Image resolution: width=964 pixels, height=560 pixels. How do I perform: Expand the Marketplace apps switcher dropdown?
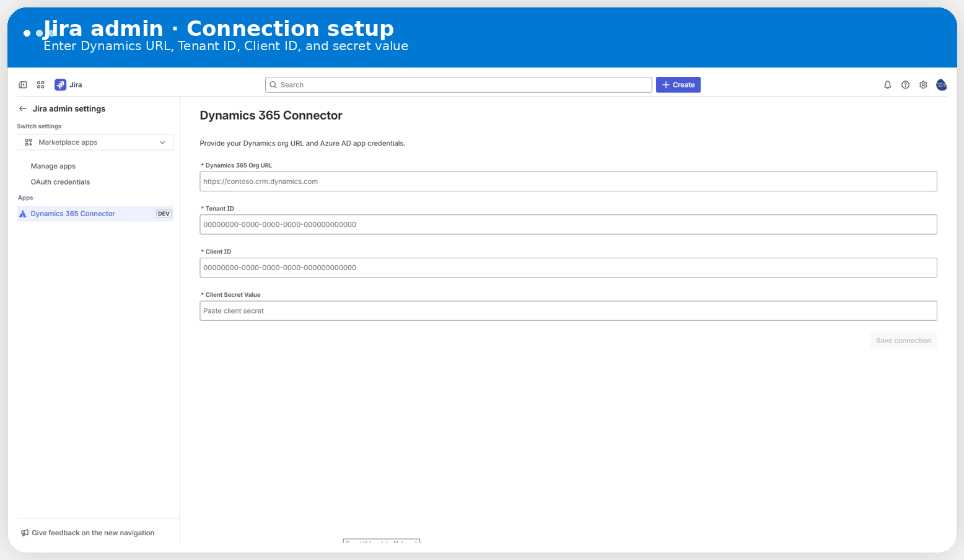coord(162,142)
